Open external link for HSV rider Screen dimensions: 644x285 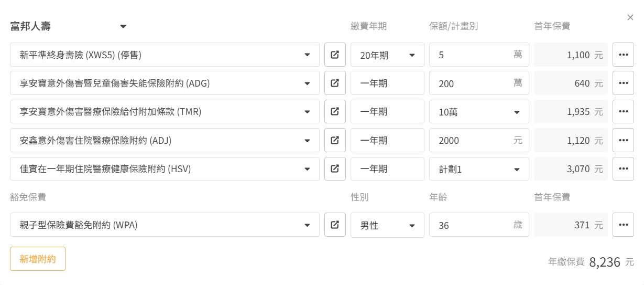[x=335, y=169]
